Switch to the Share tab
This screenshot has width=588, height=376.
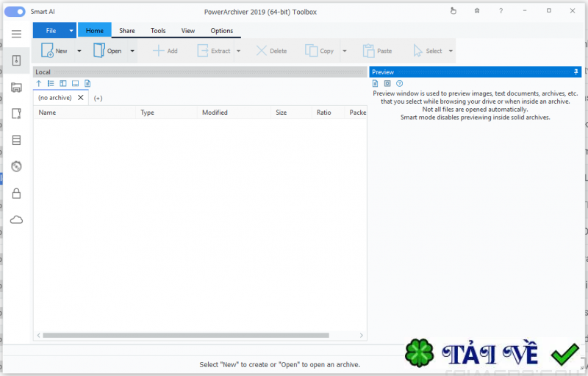click(127, 31)
